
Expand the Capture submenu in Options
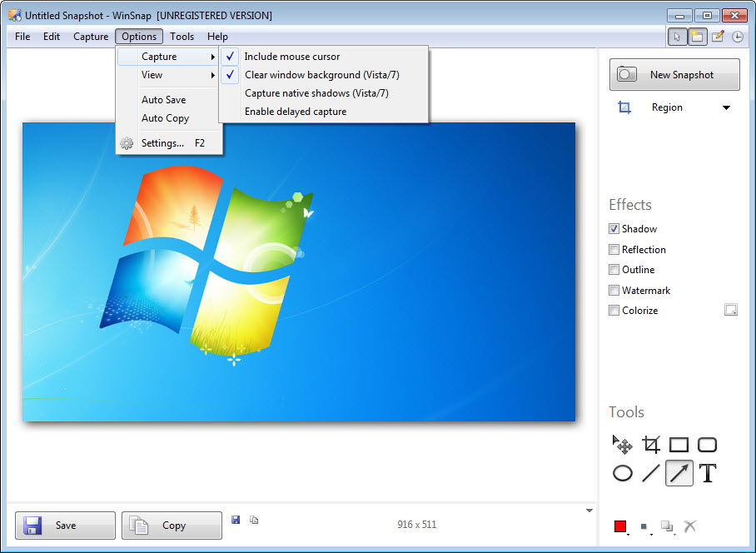168,57
